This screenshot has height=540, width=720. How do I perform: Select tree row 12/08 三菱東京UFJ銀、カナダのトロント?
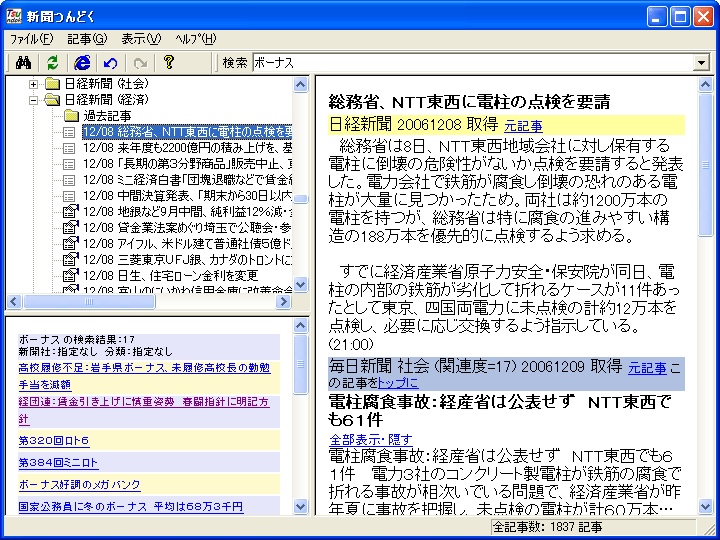[187, 259]
